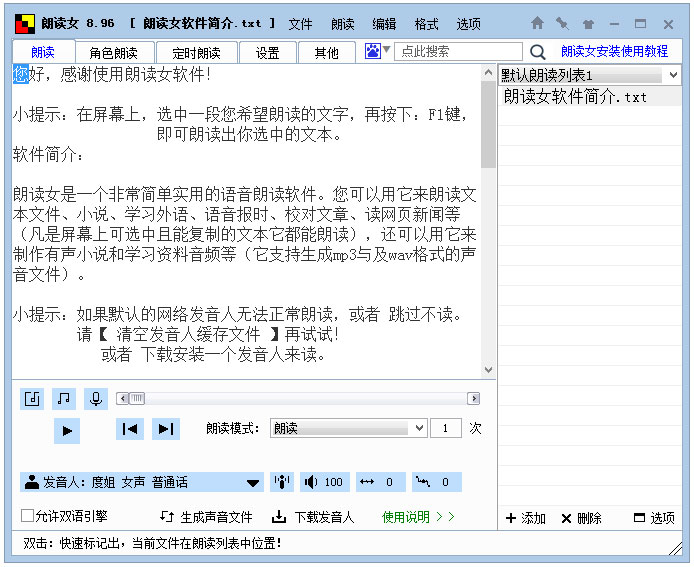Image resolution: width=694 pixels, height=567 pixels.
Task: Click the 点此搜索 search field
Action: pos(458,51)
